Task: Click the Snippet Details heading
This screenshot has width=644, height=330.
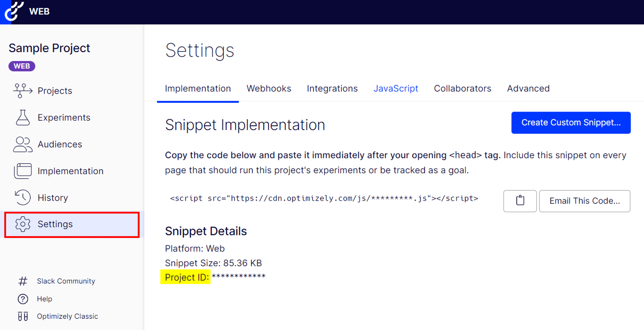Action: (x=206, y=231)
